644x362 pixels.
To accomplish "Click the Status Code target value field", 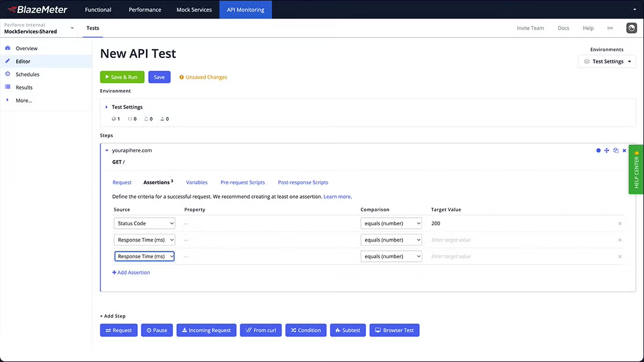I will tap(521, 224).
